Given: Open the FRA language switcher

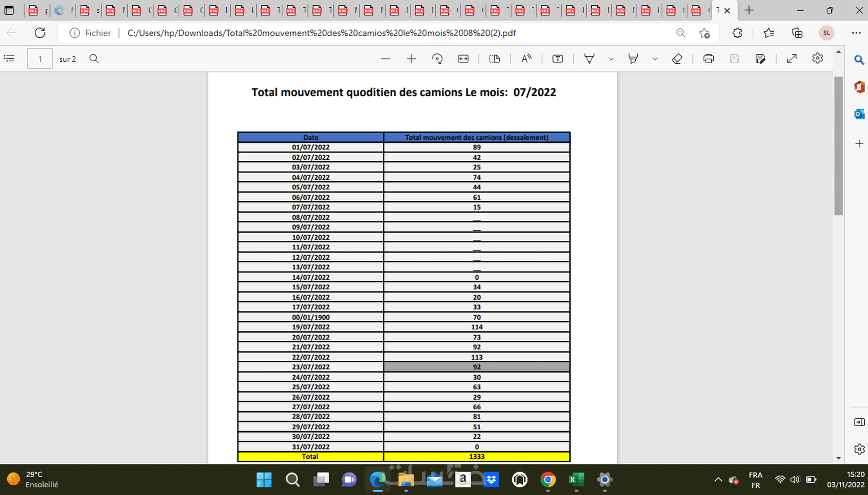Looking at the screenshot, I should (756, 480).
